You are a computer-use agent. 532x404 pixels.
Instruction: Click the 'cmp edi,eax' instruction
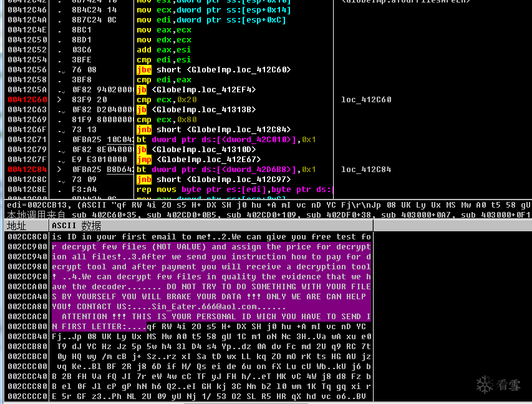point(164,80)
